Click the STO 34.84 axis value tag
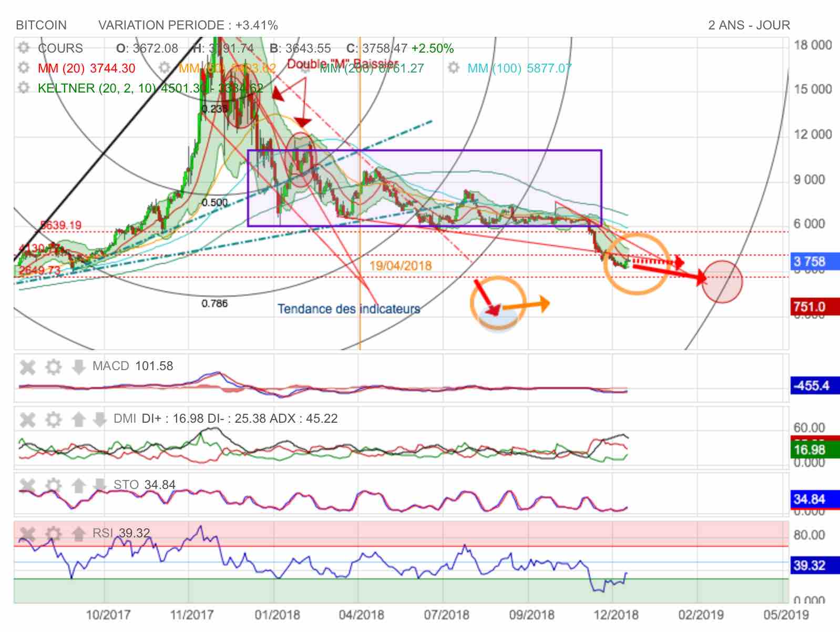The image size is (840, 632). click(x=815, y=499)
